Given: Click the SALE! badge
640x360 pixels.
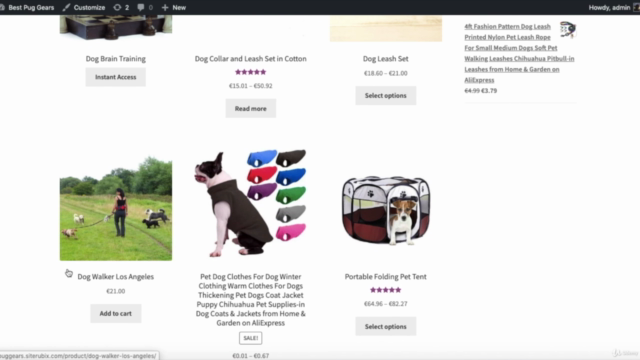Looking at the screenshot, I should coord(251,338).
